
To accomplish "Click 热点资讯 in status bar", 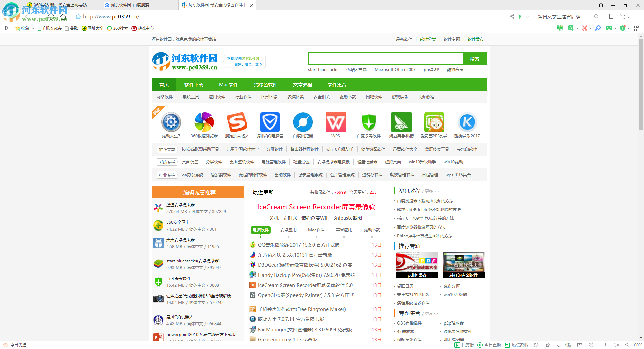I will [x=516, y=345].
